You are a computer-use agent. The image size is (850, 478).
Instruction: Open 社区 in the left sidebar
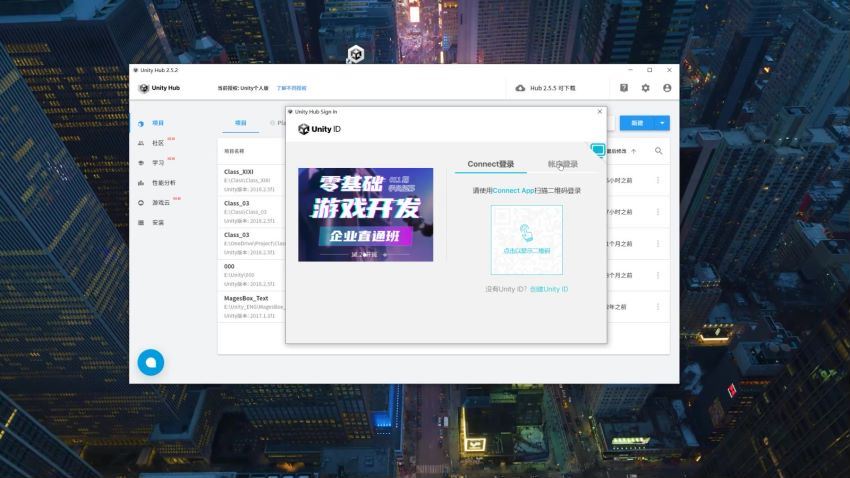[158, 143]
